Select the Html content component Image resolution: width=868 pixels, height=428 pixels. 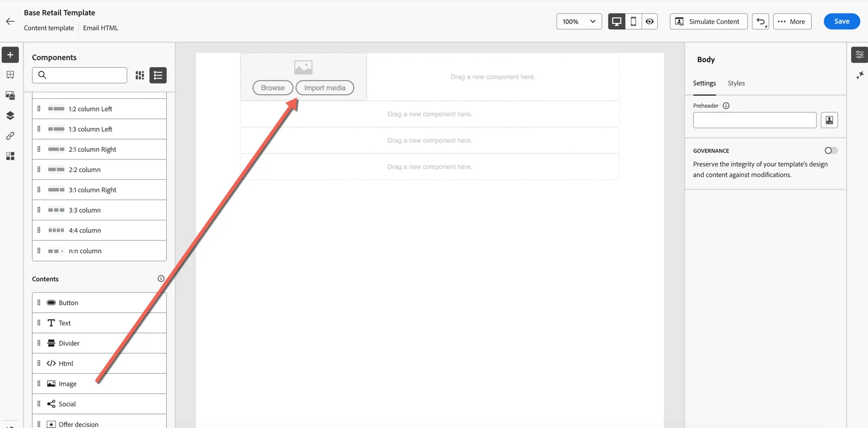99,364
